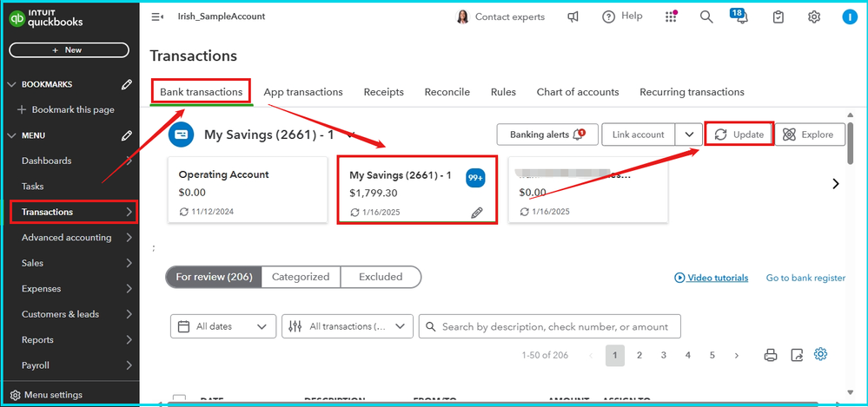The width and height of the screenshot is (868, 407).
Task: Click the 99+ badge on My Savings card
Action: pos(475,178)
